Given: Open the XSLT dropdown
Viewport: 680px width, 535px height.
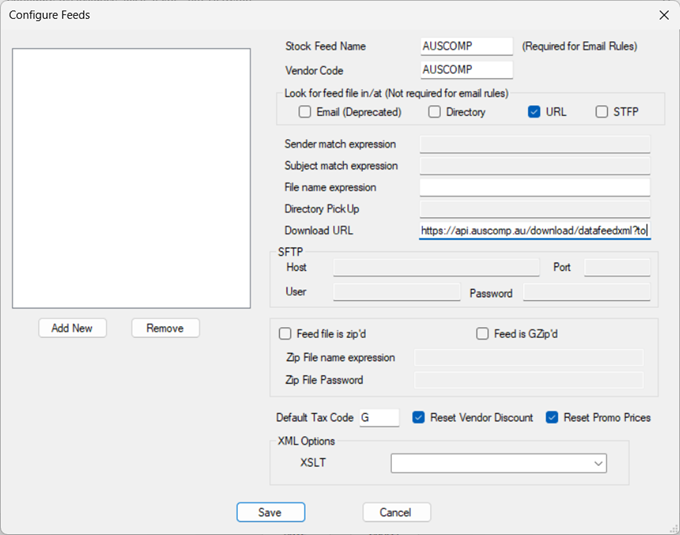Looking at the screenshot, I should click(x=598, y=463).
